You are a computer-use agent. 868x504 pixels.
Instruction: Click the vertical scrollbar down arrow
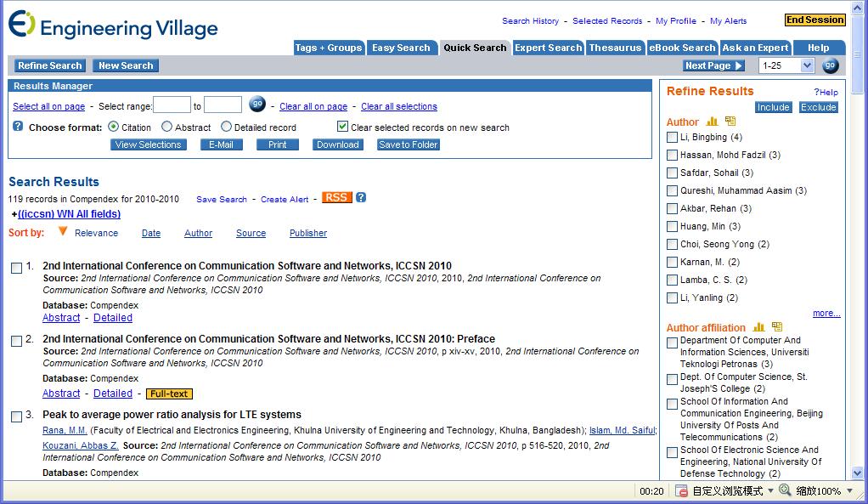tap(858, 473)
